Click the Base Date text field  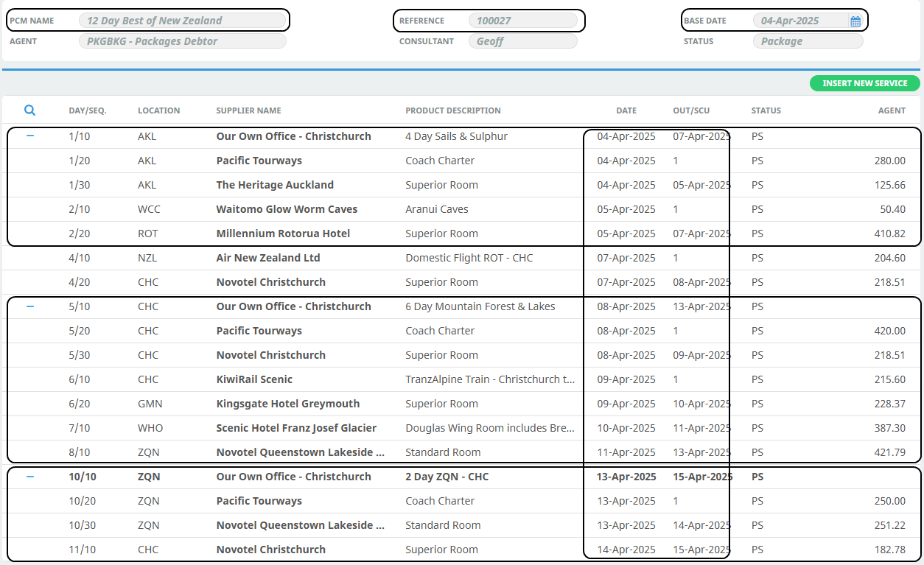pos(799,21)
